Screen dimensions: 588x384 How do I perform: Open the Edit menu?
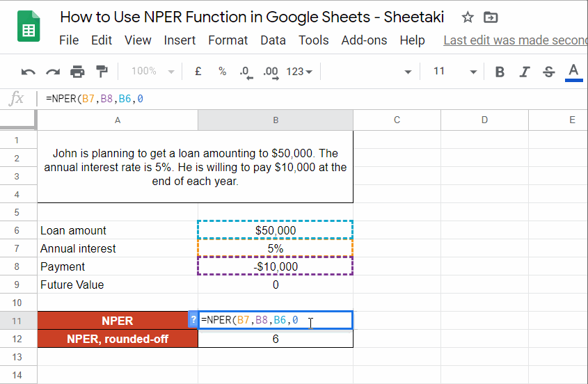(102, 40)
